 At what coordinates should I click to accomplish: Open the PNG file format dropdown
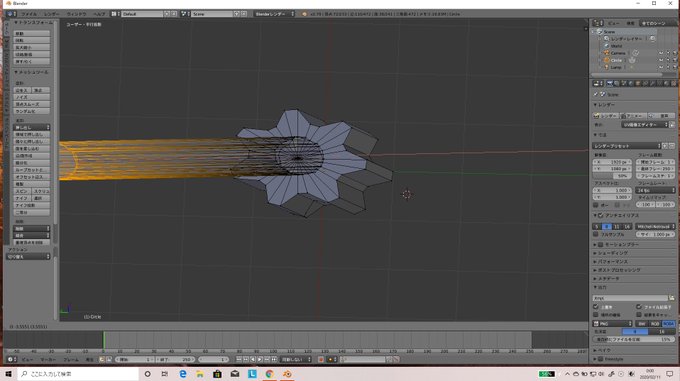coord(612,324)
